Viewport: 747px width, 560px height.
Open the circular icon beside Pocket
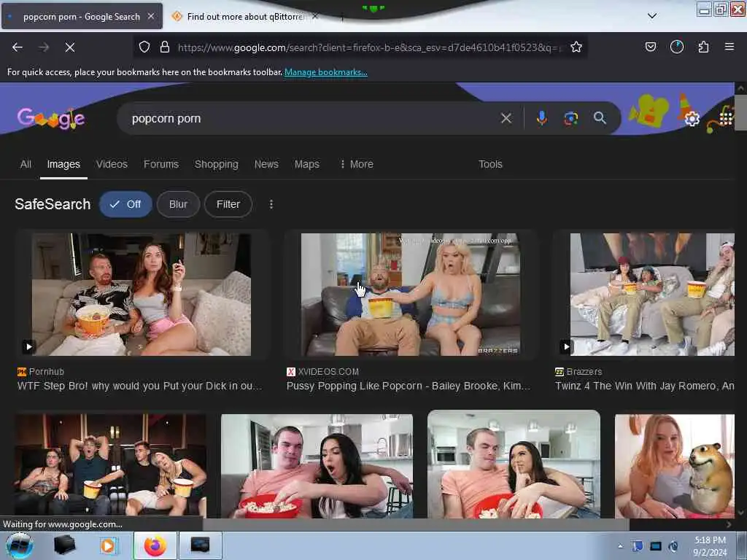pos(677,47)
